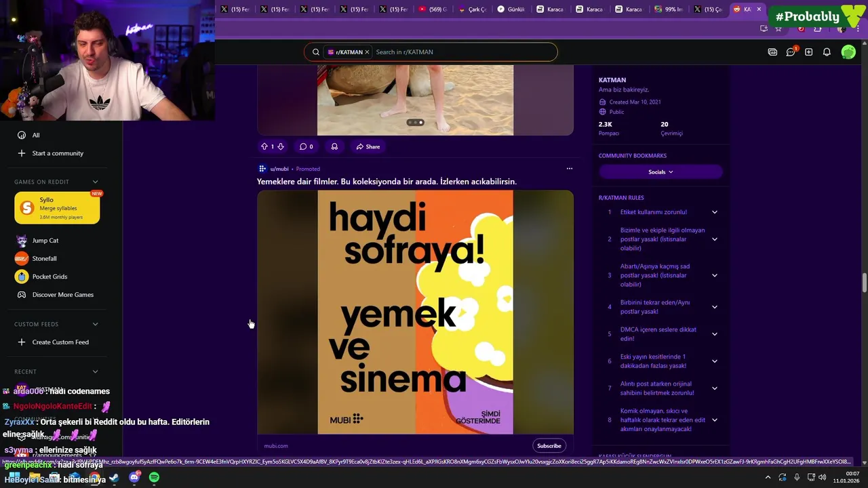Open Spotify from the taskbar
The height and width of the screenshot is (488, 868).
tap(154, 478)
